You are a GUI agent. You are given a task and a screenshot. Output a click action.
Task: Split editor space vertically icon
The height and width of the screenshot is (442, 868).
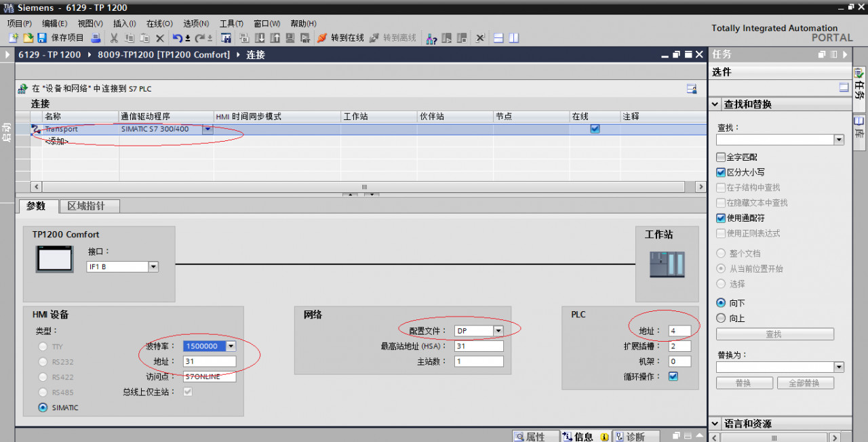pyautogui.click(x=515, y=38)
